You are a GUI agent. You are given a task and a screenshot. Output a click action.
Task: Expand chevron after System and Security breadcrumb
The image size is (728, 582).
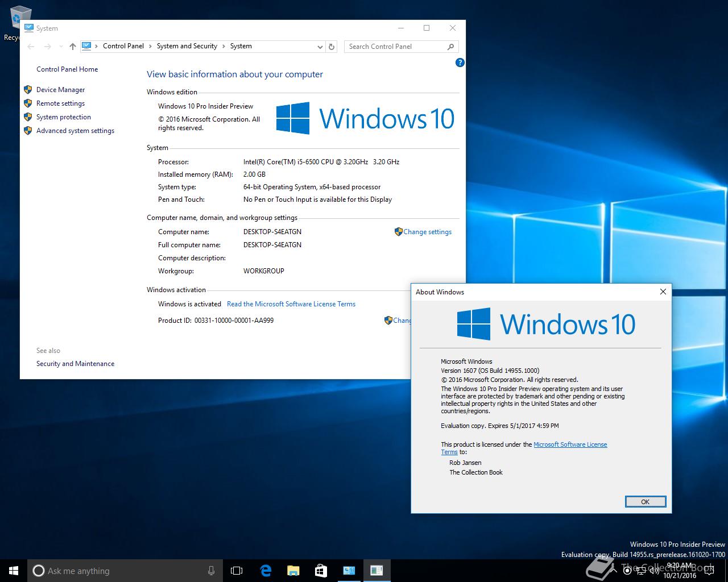point(224,47)
